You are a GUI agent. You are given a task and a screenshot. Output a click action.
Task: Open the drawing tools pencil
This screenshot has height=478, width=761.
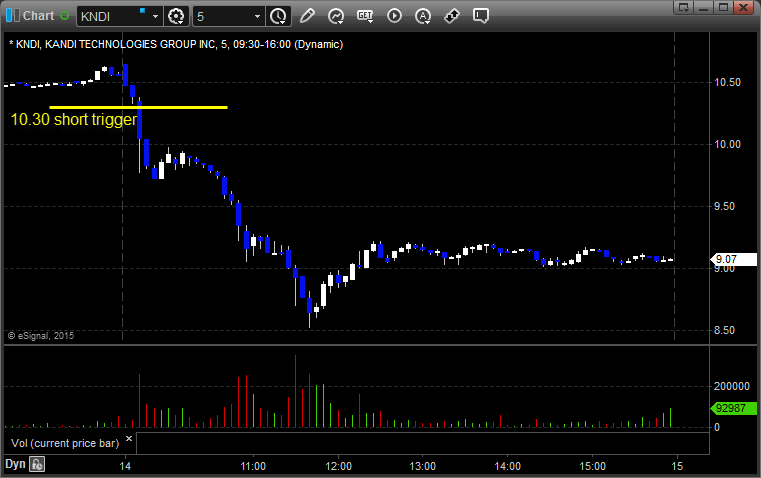click(x=307, y=16)
